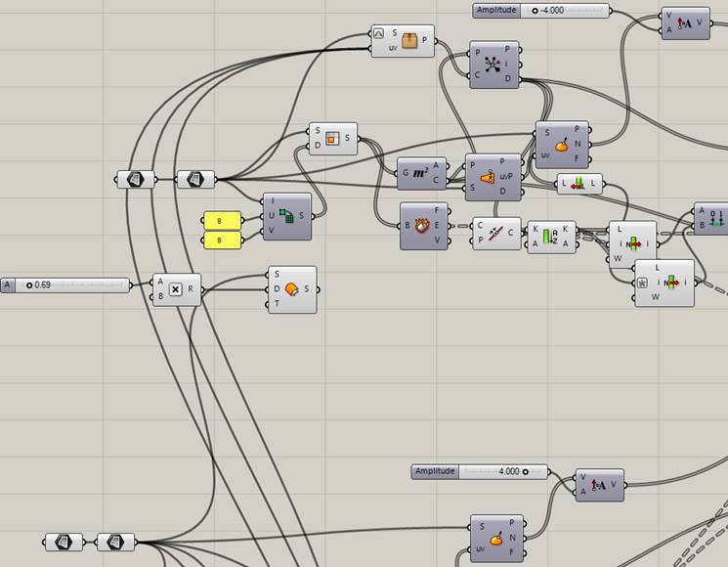Click the Sort List (K, A) component

550,236
